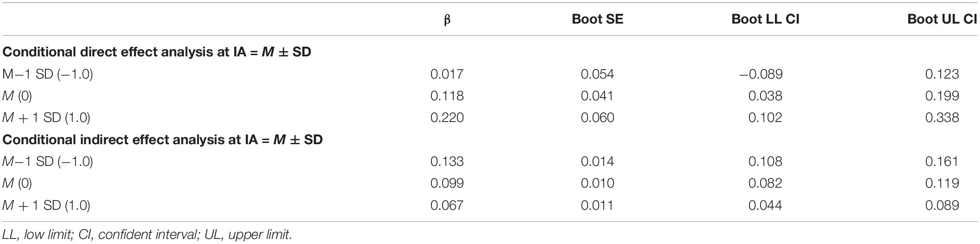This screenshot has width=980, height=244.
Task: Click the upper limit value 0.338
Action: click(x=942, y=117)
